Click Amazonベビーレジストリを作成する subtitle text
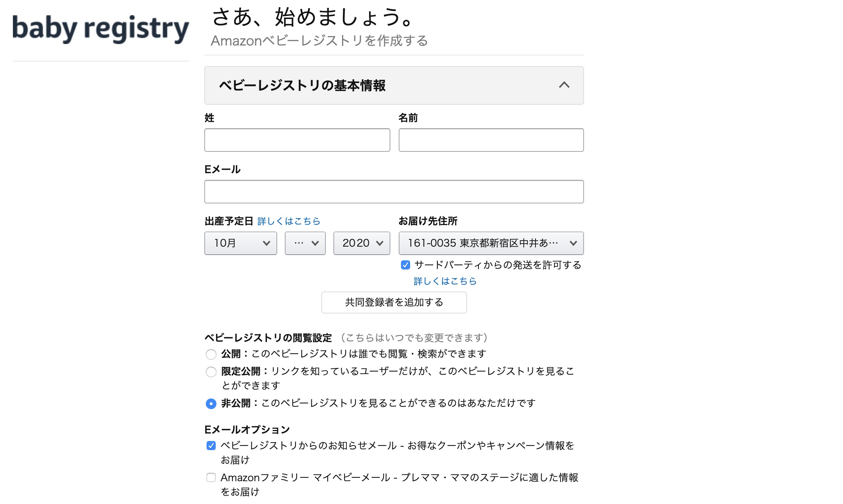The width and height of the screenshot is (843, 504). (x=319, y=41)
